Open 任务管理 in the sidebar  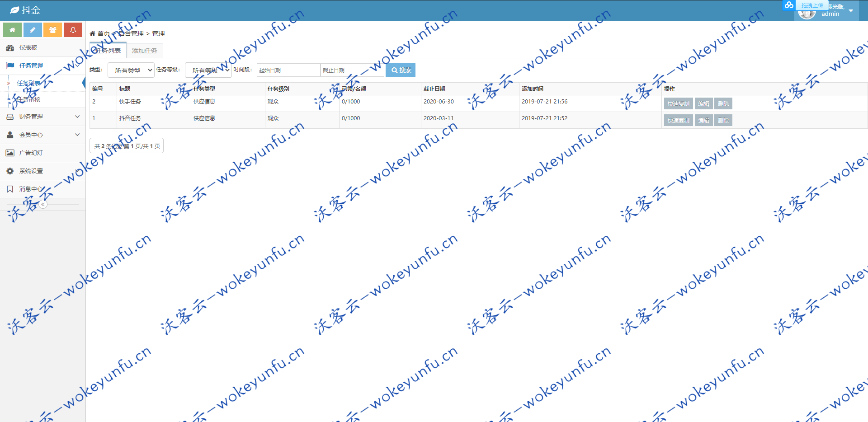click(42, 66)
